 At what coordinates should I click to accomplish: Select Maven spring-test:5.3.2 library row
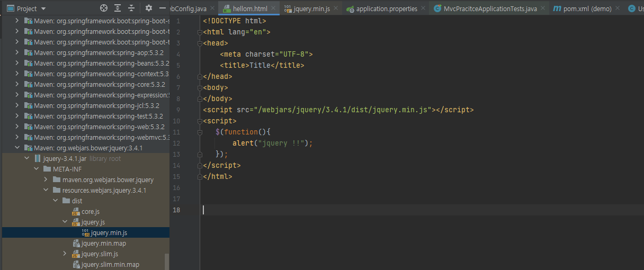click(x=86, y=116)
